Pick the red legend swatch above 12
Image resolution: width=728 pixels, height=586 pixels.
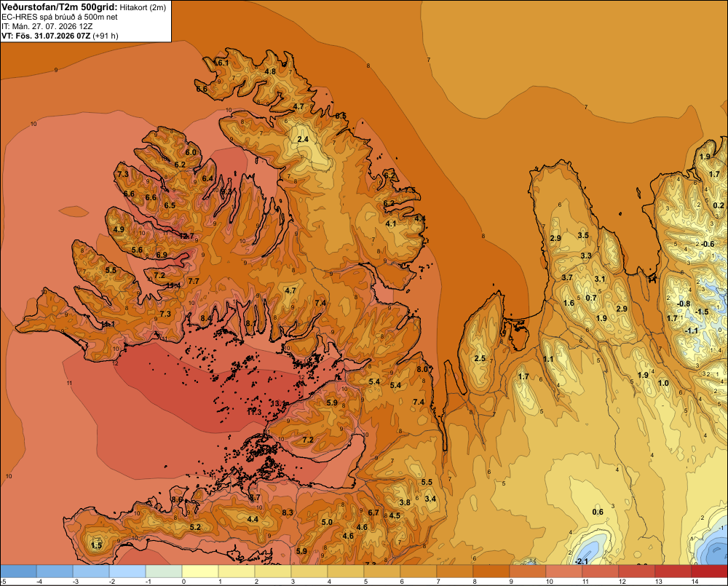(636, 571)
